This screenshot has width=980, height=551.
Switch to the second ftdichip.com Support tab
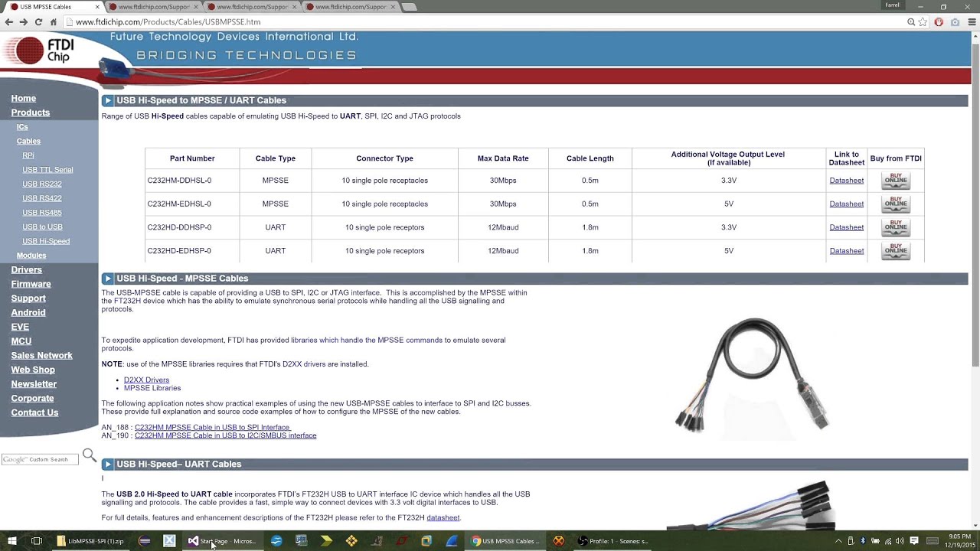tap(152, 7)
